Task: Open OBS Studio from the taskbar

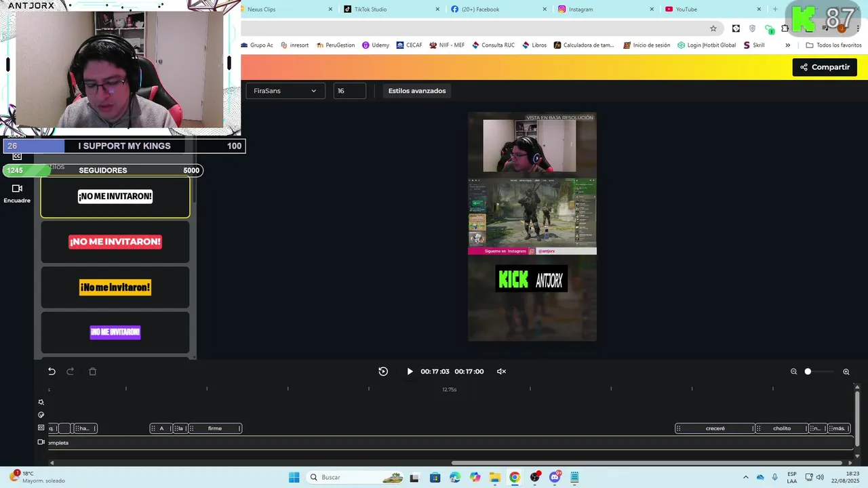Action: (x=535, y=477)
